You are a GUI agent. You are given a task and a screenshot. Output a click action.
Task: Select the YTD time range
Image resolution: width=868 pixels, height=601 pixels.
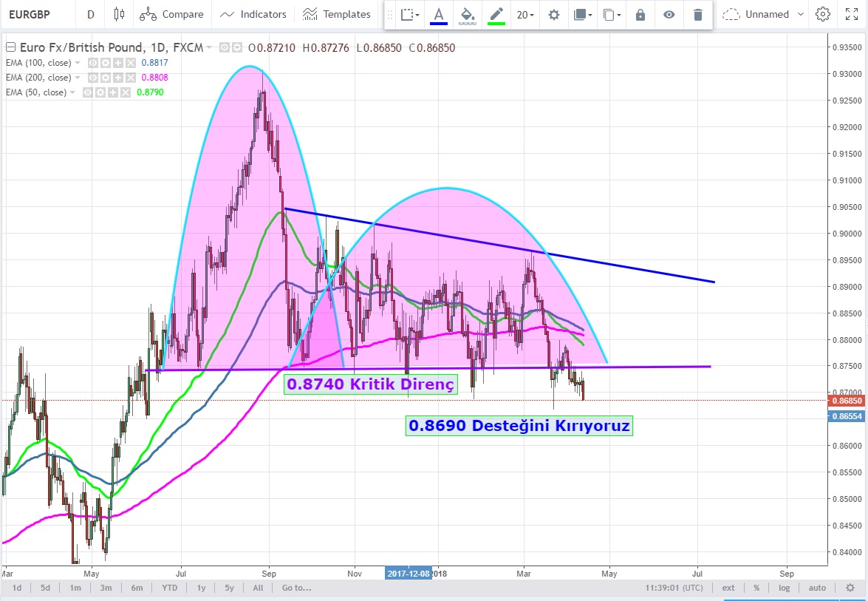pyautogui.click(x=169, y=588)
